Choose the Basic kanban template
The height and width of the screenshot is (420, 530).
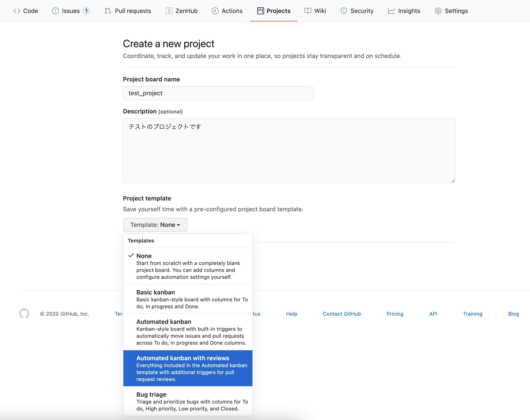click(x=188, y=299)
